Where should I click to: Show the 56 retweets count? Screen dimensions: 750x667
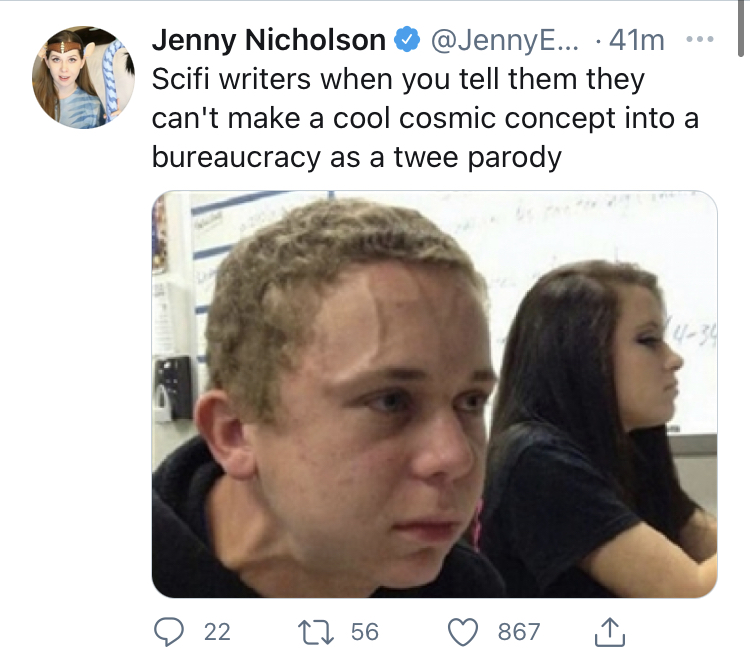coord(365,631)
